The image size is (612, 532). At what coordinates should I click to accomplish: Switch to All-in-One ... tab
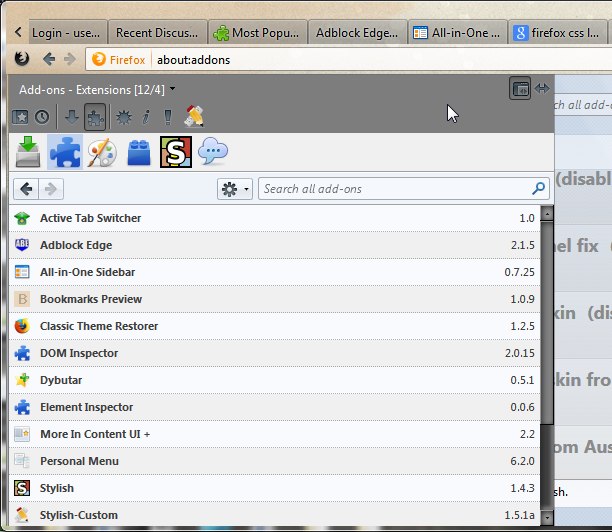tap(457, 33)
